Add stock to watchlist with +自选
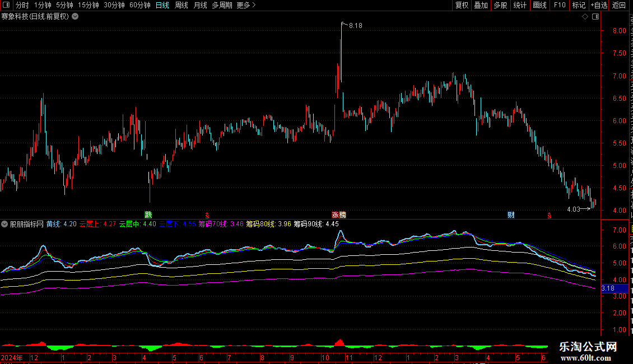This screenshot has width=633, height=364. point(599,5)
